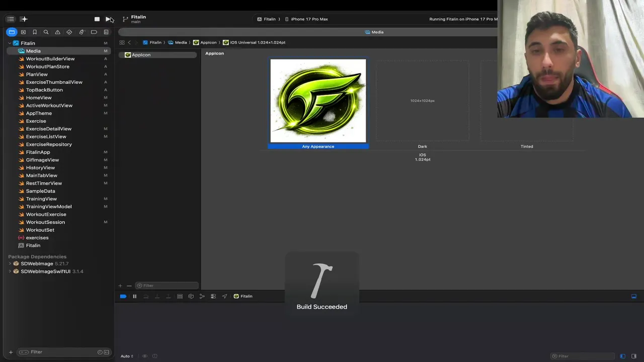
Task: Open Environment Overrides icon
Action: pos(213,297)
